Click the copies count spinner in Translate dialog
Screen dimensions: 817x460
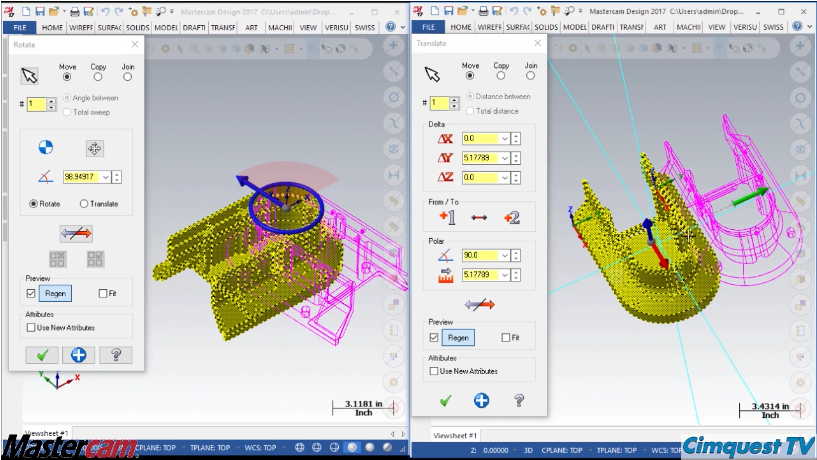click(454, 103)
